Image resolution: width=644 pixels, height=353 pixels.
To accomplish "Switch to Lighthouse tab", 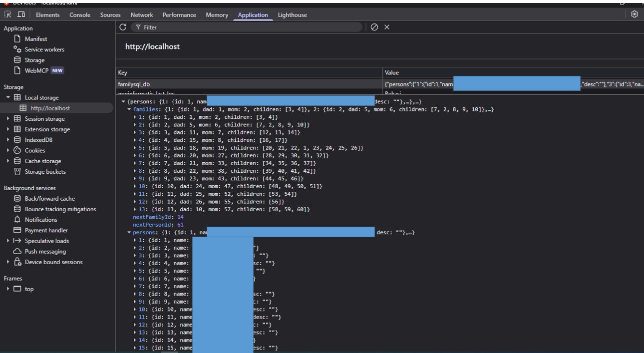I will [292, 15].
